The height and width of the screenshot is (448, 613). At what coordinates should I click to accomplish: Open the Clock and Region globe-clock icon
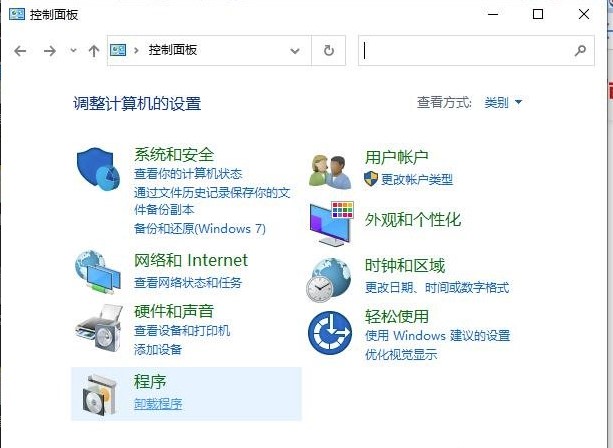click(328, 280)
